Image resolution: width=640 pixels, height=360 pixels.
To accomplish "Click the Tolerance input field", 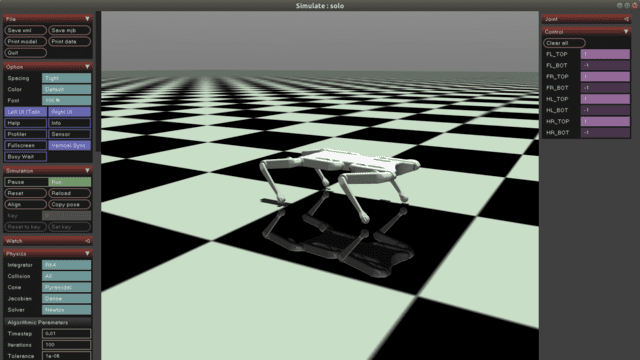I will coord(66,356).
